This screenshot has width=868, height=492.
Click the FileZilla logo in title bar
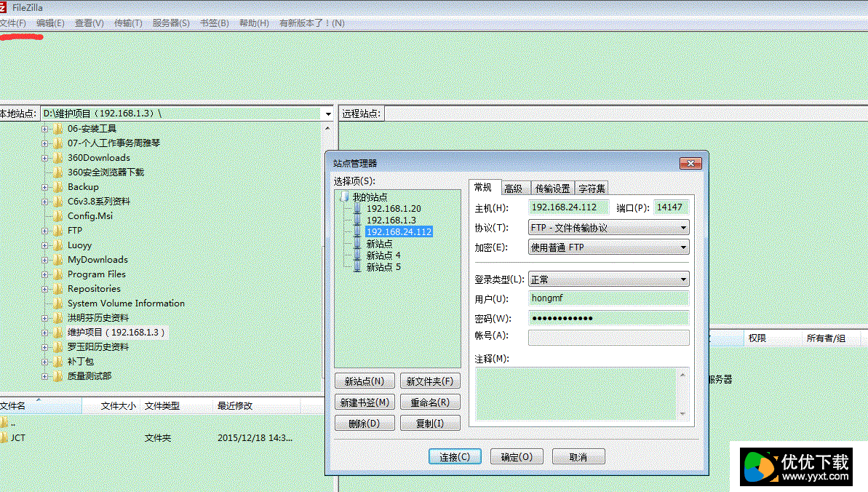coord(4,8)
